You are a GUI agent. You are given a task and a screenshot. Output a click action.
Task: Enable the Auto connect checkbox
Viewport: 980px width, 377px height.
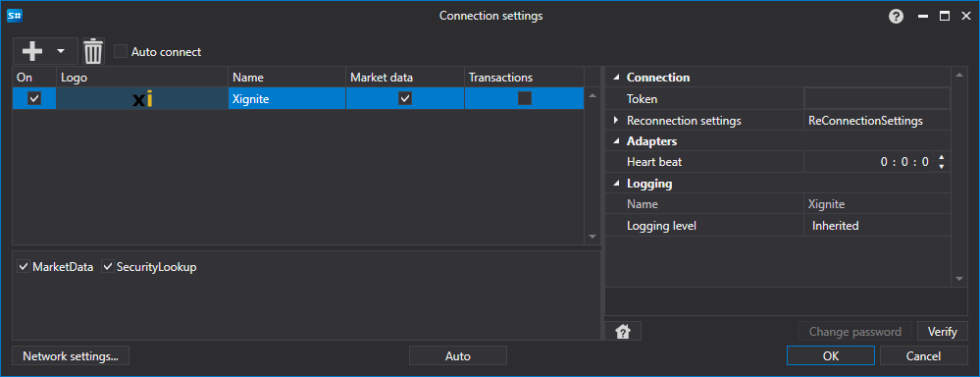[x=121, y=52]
